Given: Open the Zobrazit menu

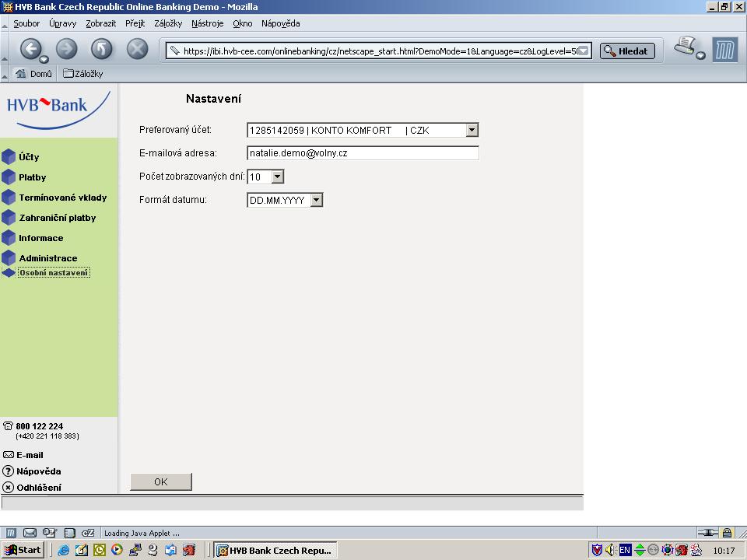Looking at the screenshot, I should (x=100, y=23).
